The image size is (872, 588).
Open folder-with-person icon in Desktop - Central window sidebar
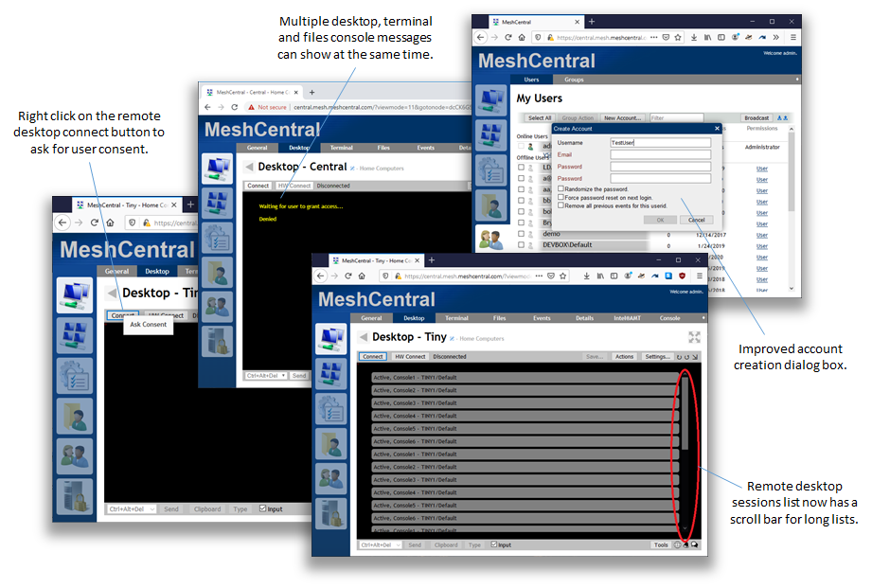tap(217, 273)
